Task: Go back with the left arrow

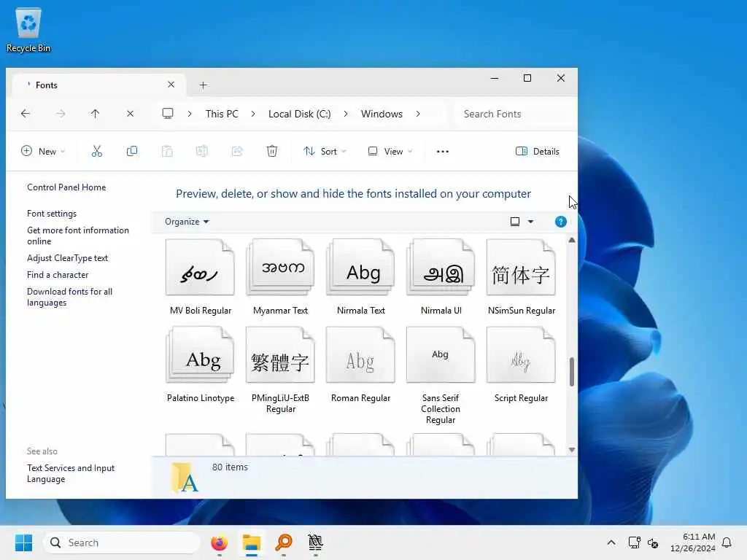Action: click(26, 114)
